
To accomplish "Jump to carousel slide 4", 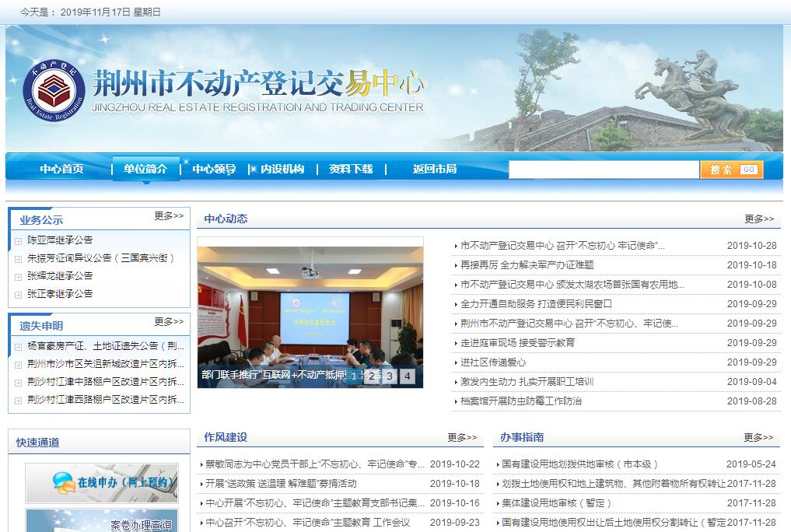I will point(406,376).
